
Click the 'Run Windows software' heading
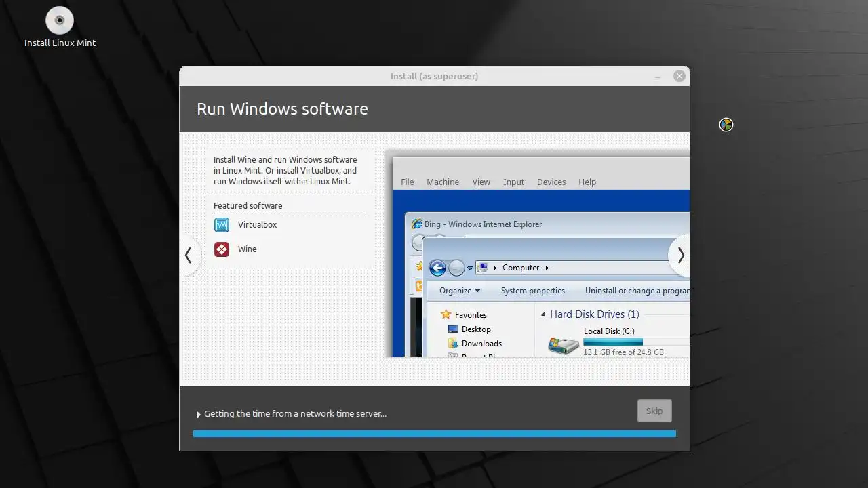[x=282, y=109]
